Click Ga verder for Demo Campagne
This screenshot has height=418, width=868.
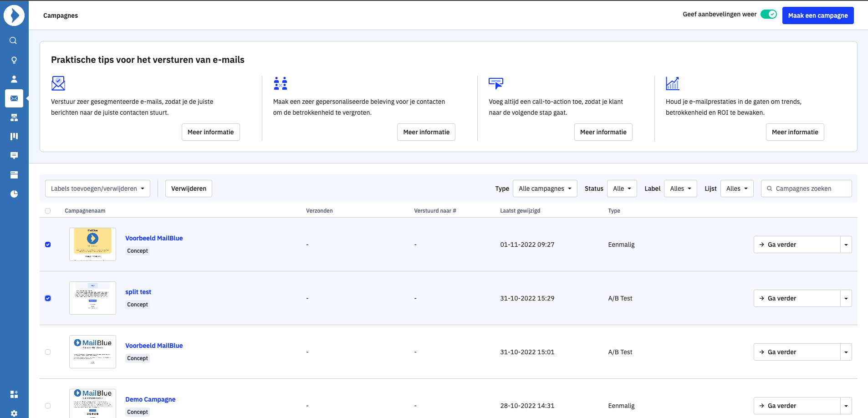click(797, 406)
